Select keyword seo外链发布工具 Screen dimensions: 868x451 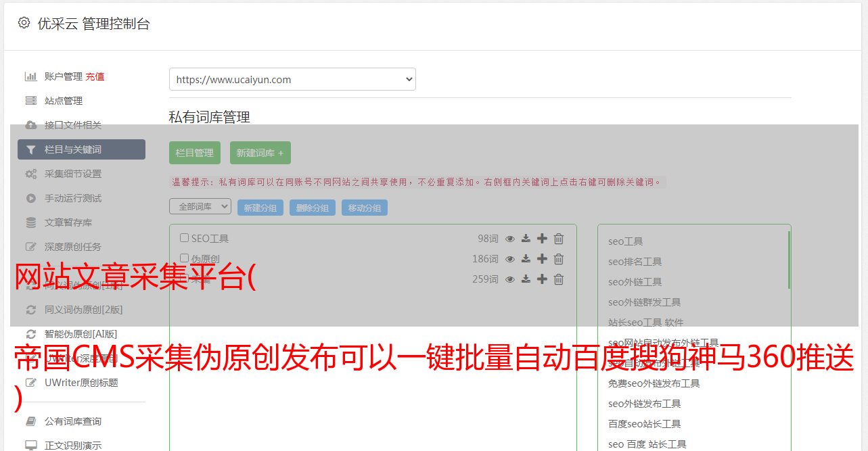tap(644, 404)
